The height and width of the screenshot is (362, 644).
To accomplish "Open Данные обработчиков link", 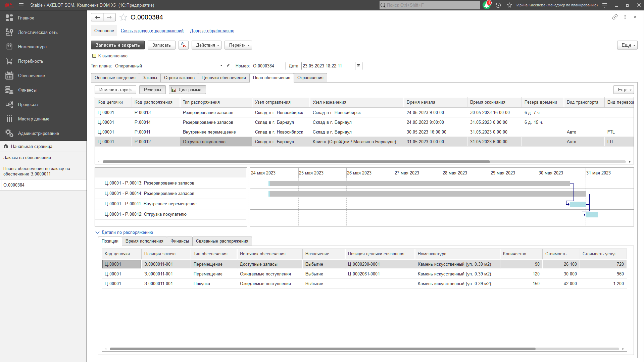I will coord(212,31).
